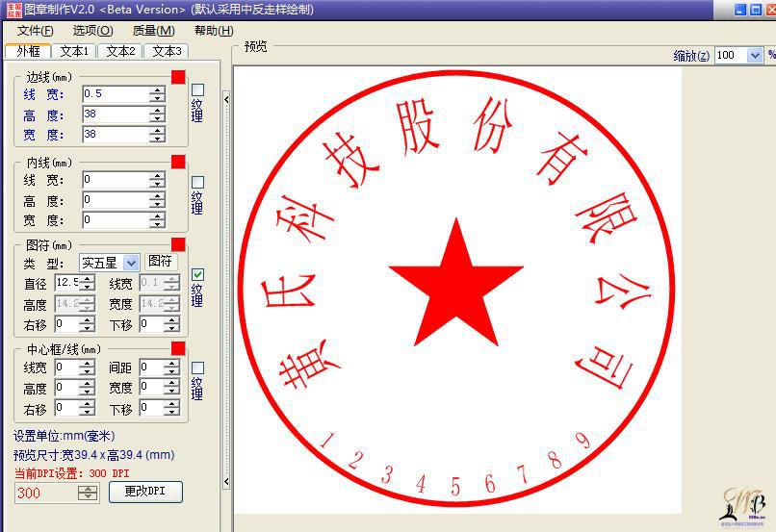The height and width of the screenshot is (532, 776).
Task: Click the app icon in title bar
Action: (x=13, y=10)
